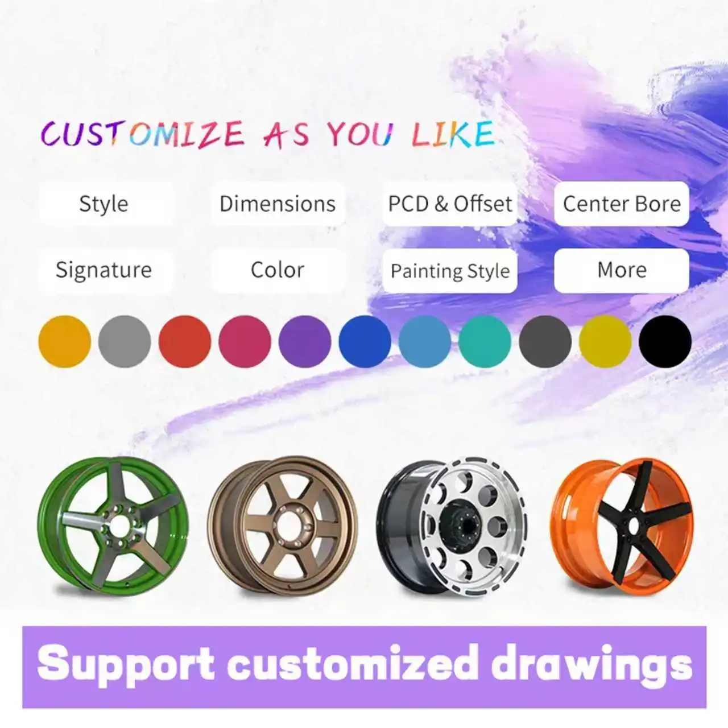Select the purple color swatch
The height and width of the screenshot is (728, 728).
(305, 341)
